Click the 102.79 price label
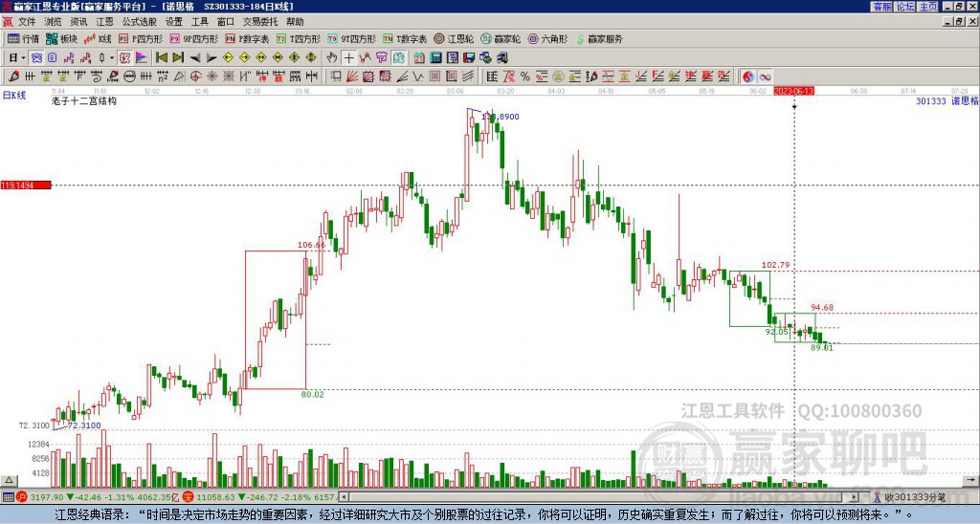 [x=775, y=265]
